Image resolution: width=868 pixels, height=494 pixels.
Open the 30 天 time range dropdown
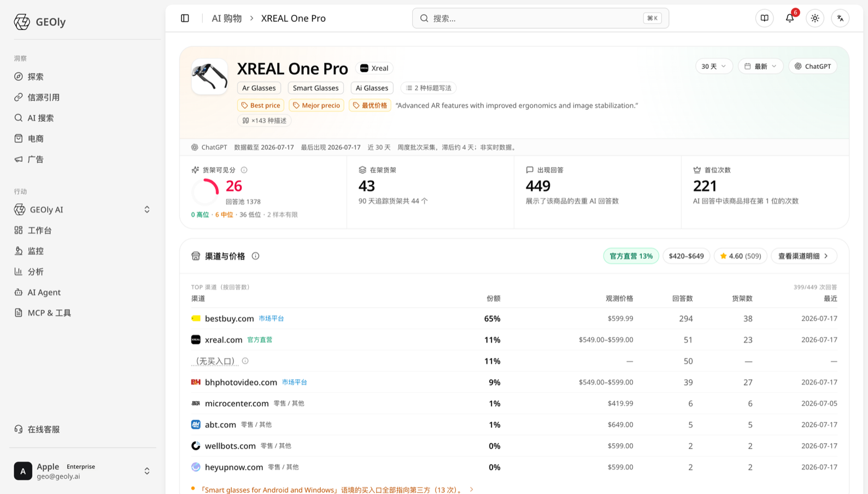click(x=713, y=66)
